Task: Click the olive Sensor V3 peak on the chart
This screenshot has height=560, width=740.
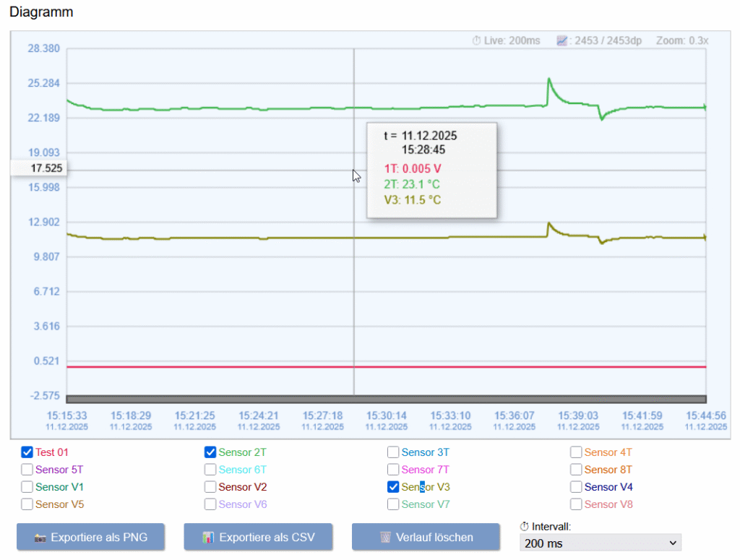Action: tap(549, 223)
